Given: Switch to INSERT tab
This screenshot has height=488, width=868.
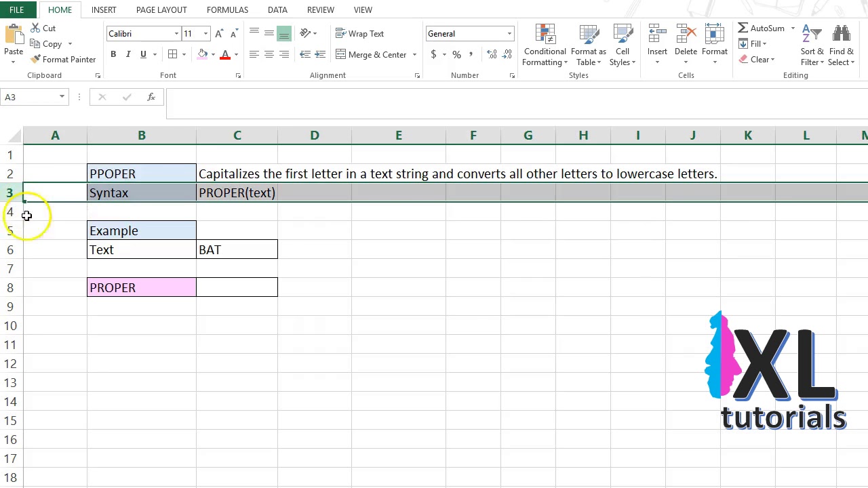Looking at the screenshot, I should pyautogui.click(x=104, y=10).
